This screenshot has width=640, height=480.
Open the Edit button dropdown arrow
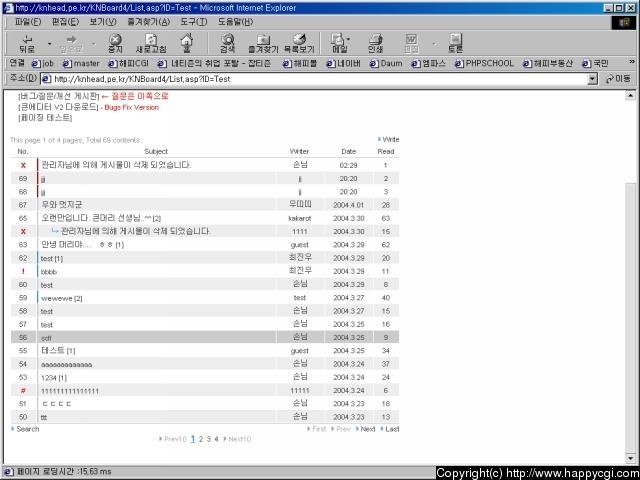click(x=433, y=43)
